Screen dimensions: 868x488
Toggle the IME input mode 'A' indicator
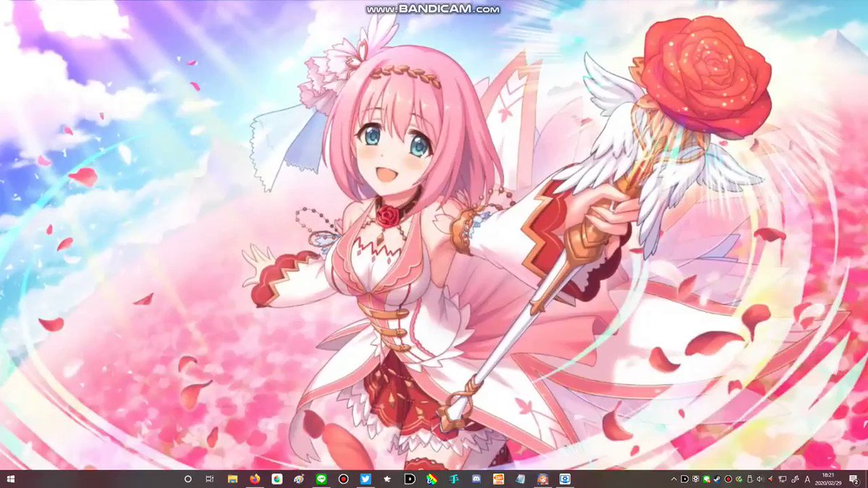point(807,479)
